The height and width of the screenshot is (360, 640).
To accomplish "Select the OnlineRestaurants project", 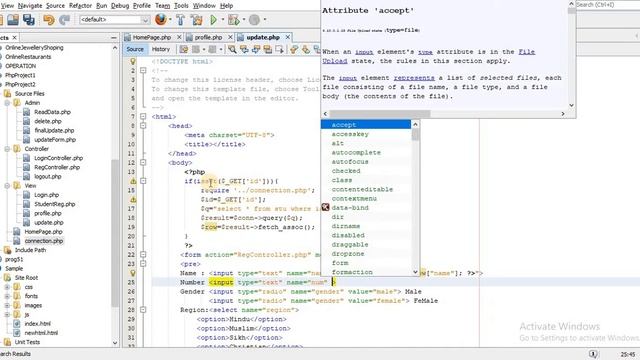I will point(28,57).
